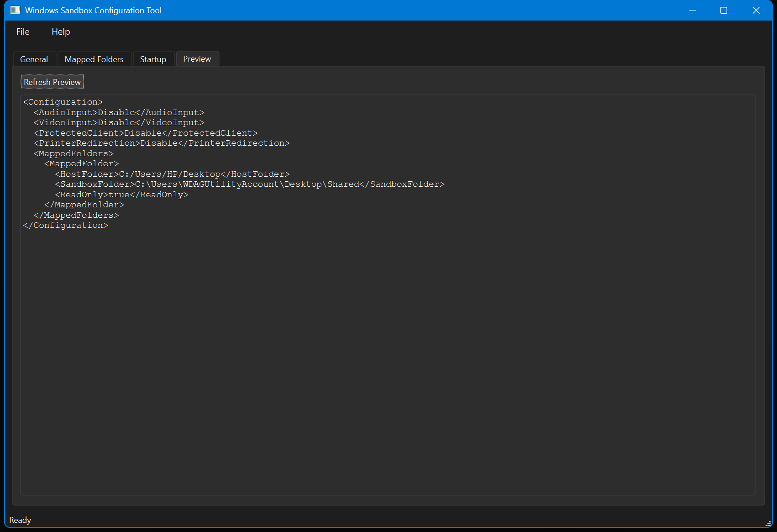Click the Refresh Preview button
Viewport: 777px width, 532px height.
point(52,82)
